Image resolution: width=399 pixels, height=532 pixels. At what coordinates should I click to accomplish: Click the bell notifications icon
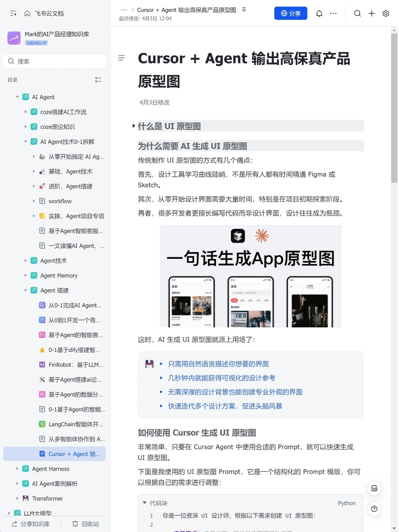319,14
